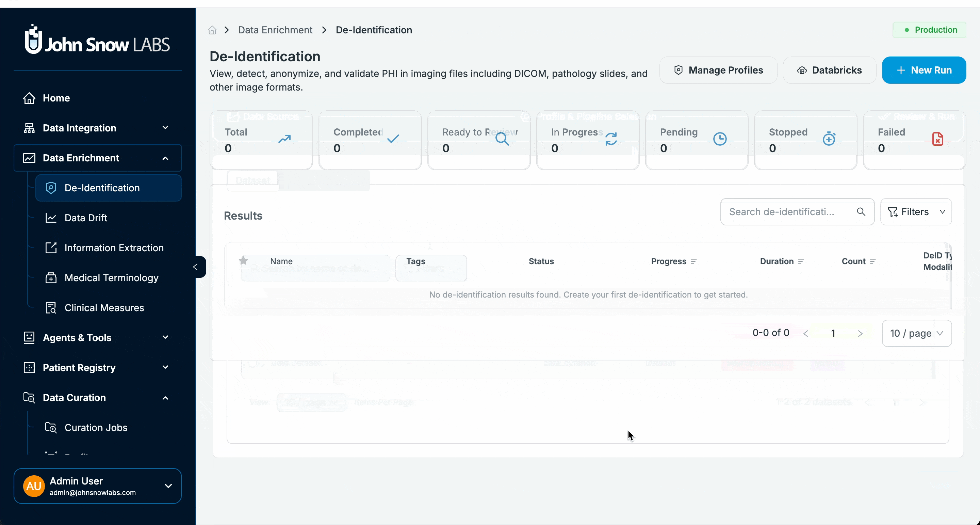Expand the Agents & Tools menu

(97, 338)
